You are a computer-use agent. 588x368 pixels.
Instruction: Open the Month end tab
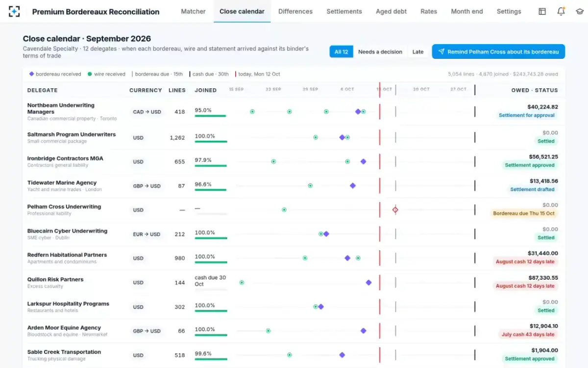tap(467, 11)
